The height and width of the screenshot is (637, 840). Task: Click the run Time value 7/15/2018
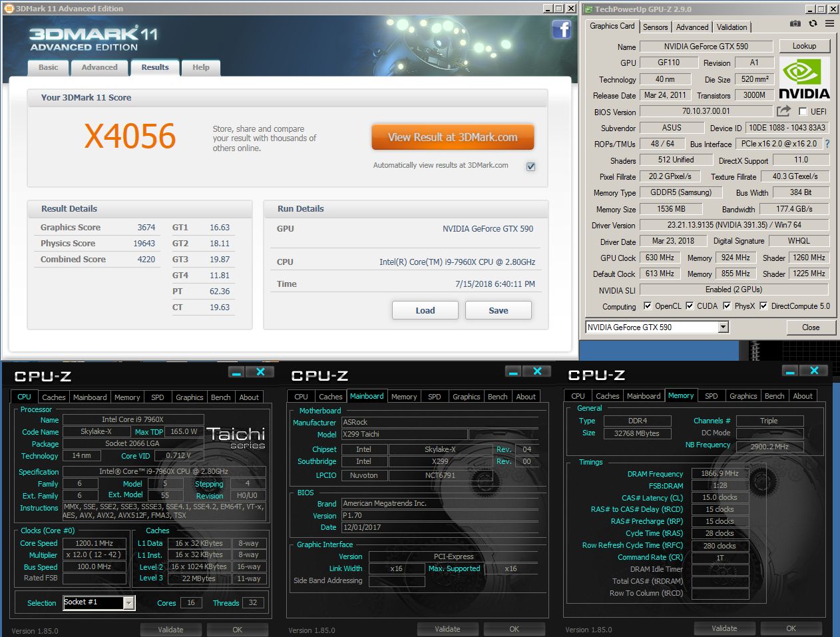[495, 284]
